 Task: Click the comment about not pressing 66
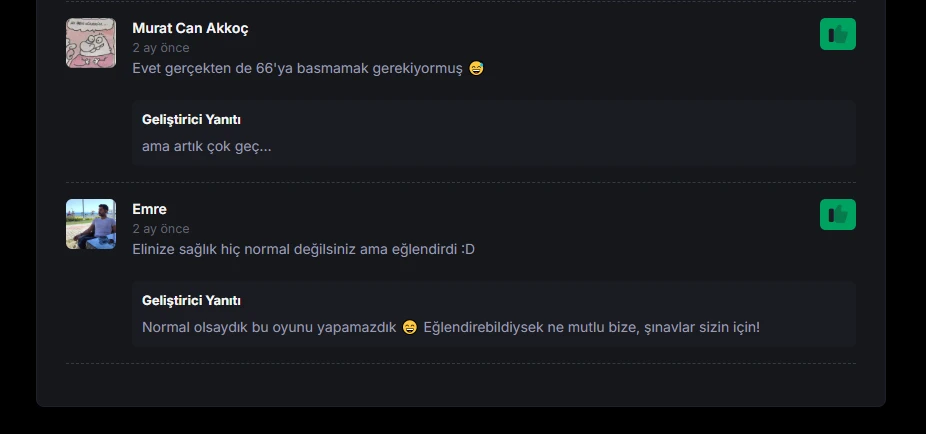[308, 68]
